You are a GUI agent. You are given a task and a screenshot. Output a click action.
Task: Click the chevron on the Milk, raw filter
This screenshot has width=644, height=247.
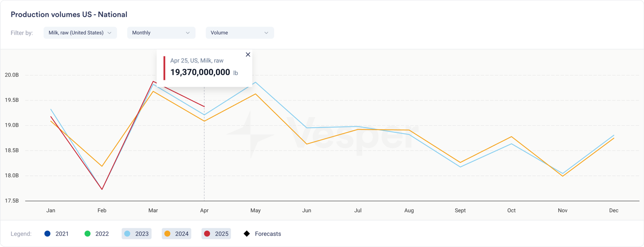pos(109,33)
